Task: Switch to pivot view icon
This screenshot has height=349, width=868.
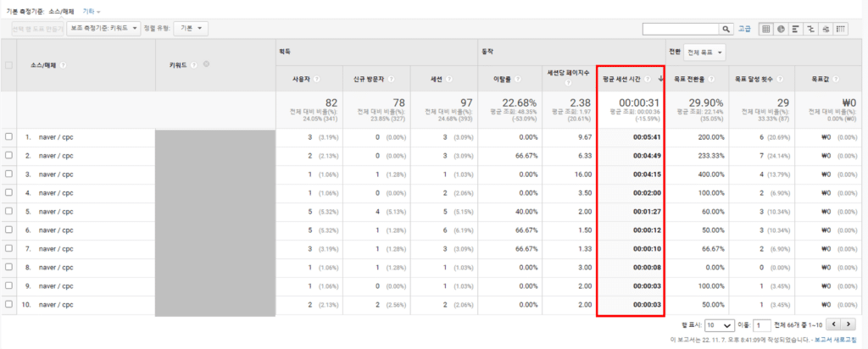Action: pos(841,29)
